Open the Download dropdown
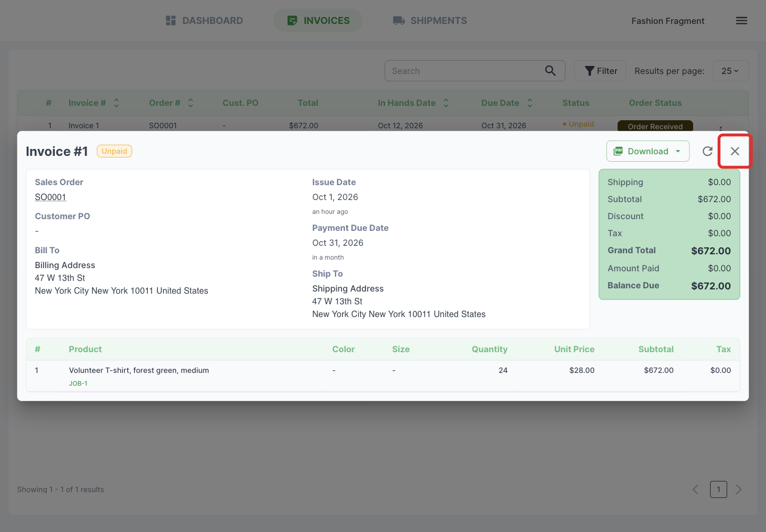Screen dimensions: 766x532 648,151
